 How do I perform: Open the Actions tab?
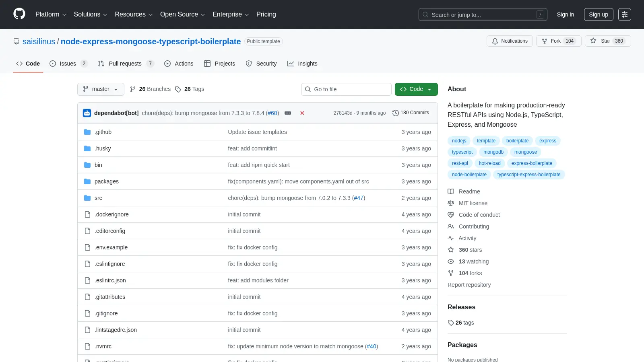pyautogui.click(x=179, y=64)
